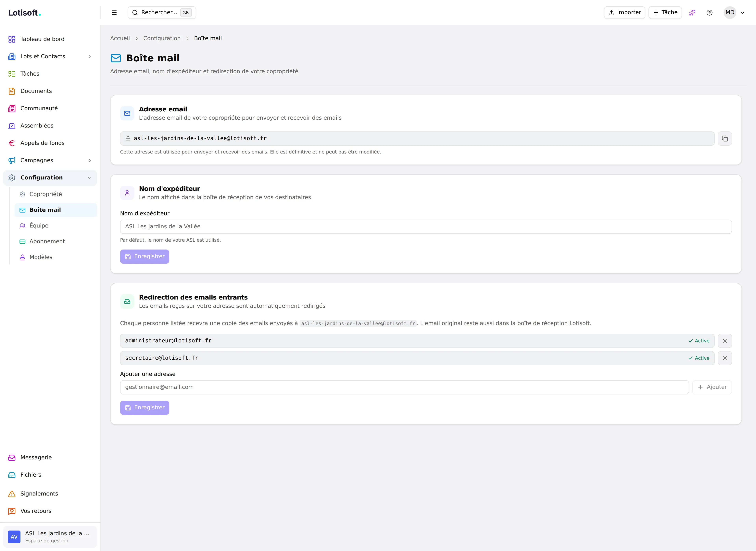Open the Documents menu item
Screen dimensions: 756x551
click(50, 91)
